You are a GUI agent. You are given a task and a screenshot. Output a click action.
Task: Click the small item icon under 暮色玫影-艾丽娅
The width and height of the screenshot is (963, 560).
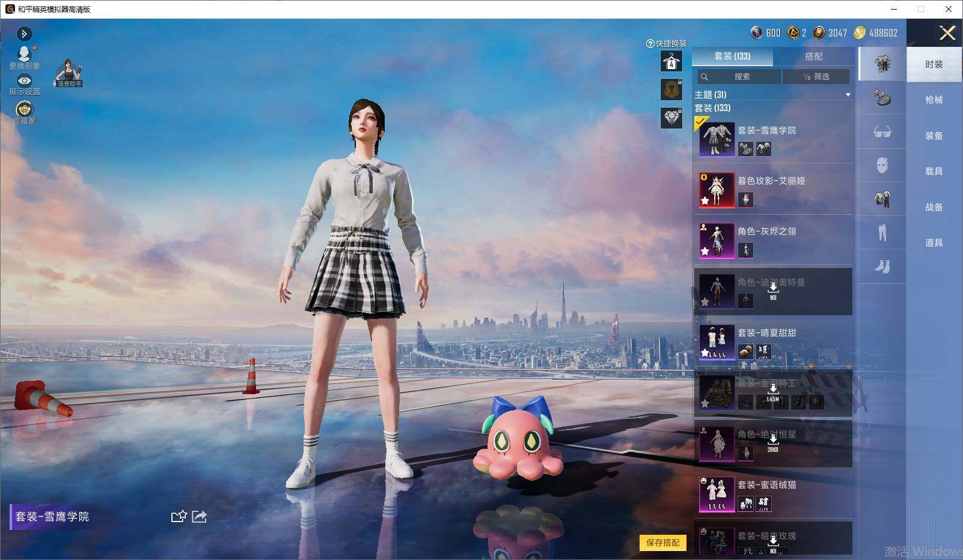point(745,200)
